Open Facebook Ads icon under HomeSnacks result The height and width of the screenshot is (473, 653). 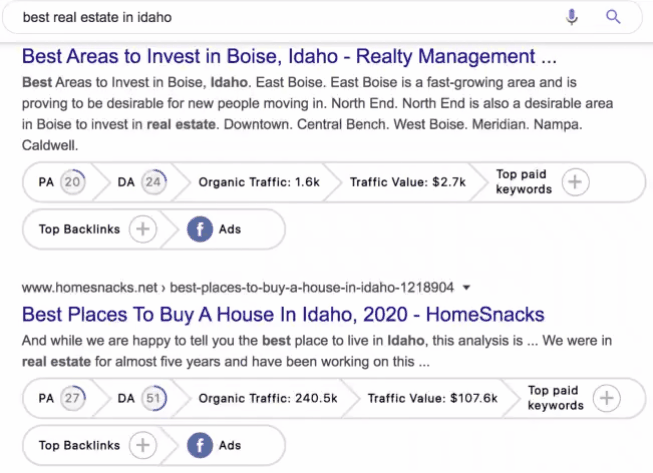(x=200, y=445)
